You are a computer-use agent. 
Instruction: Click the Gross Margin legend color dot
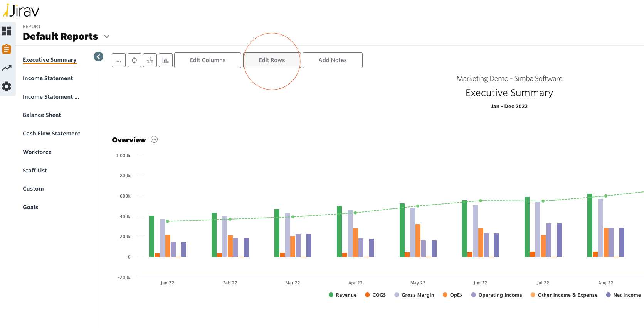point(397,295)
